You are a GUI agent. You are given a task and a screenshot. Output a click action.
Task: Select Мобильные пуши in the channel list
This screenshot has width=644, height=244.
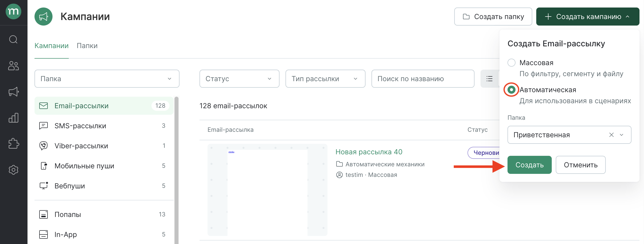click(104, 166)
